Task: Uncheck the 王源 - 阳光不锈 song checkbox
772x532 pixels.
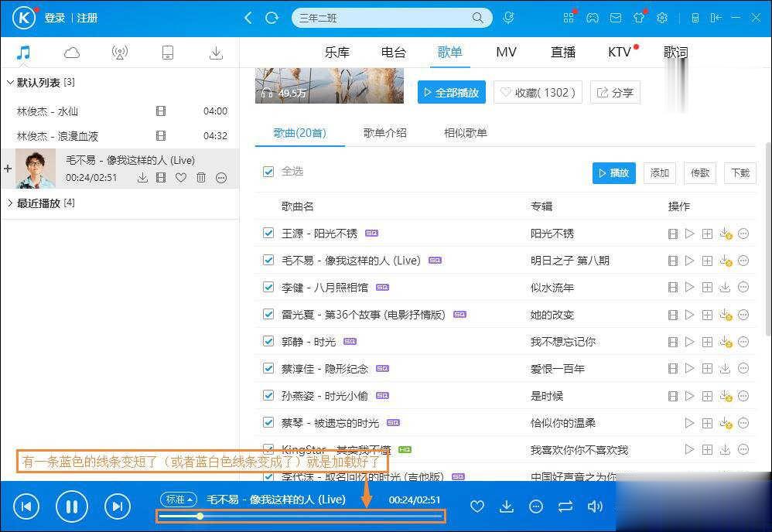Action: pos(267,233)
